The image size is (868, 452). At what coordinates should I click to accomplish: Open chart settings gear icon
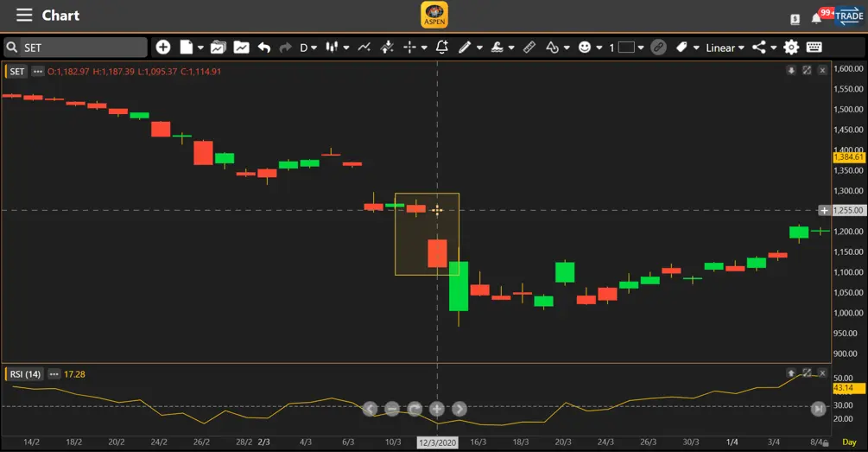click(791, 48)
